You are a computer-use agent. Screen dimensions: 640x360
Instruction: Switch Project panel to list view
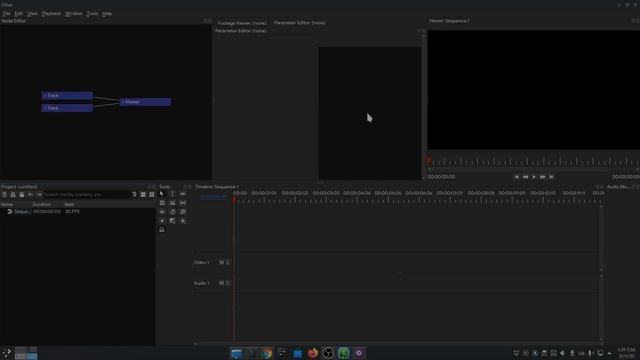pyautogui.click(x=143, y=195)
